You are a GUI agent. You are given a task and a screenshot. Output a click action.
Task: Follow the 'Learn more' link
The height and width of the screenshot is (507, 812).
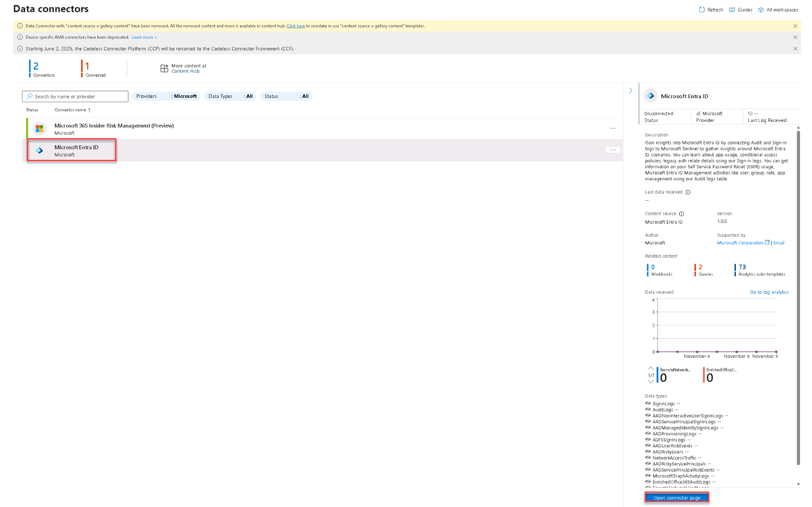coord(144,37)
